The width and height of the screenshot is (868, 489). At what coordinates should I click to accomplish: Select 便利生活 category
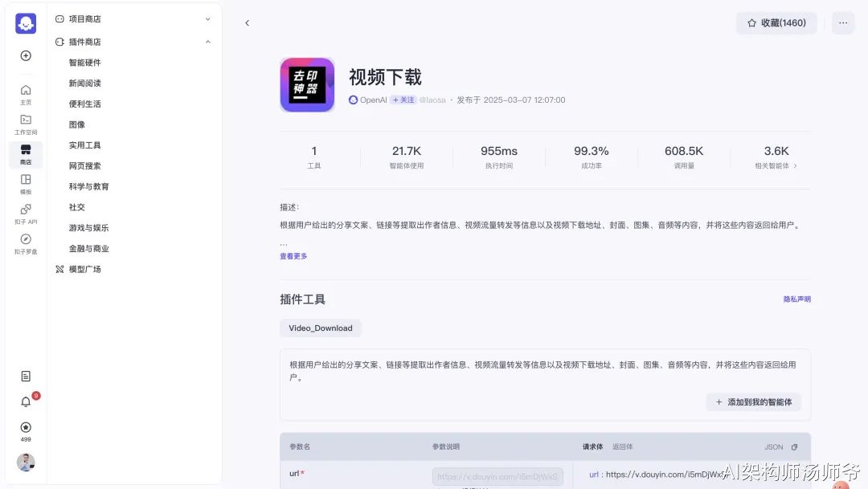click(x=84, y=104)
